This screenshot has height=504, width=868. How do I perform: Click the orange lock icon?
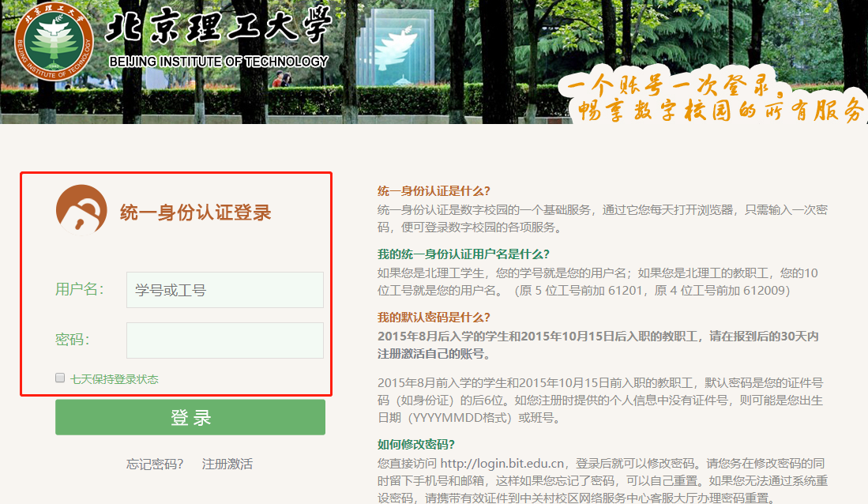tap(81, 210)
